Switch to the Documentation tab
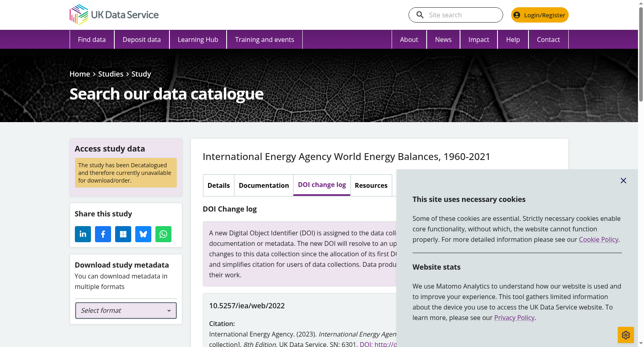Screen dimensions: 644x347 (x=264, y=185)
